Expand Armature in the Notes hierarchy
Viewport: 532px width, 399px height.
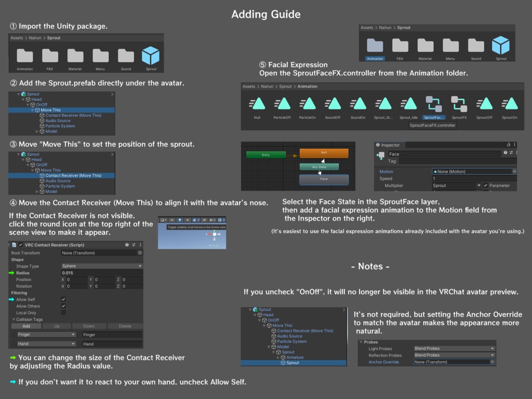tap(278, 357)
